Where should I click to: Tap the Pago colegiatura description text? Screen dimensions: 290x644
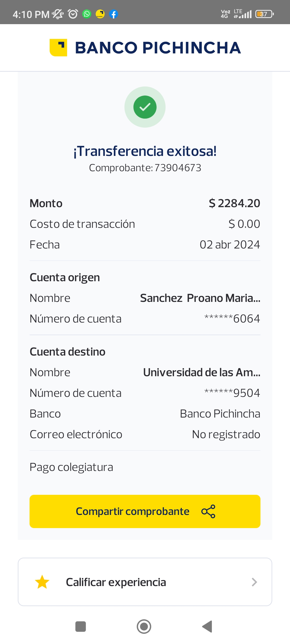(71, 467)
